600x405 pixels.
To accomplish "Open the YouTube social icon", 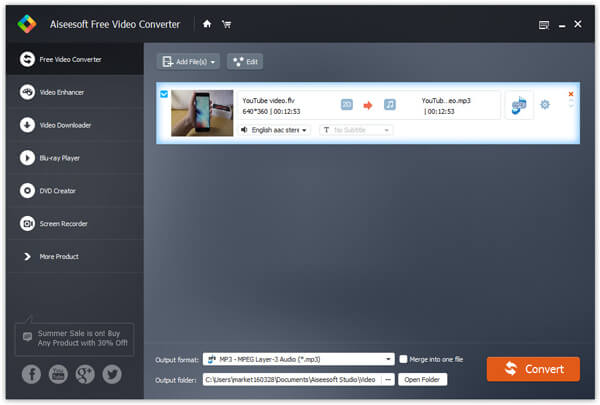I will click(59, 374).
